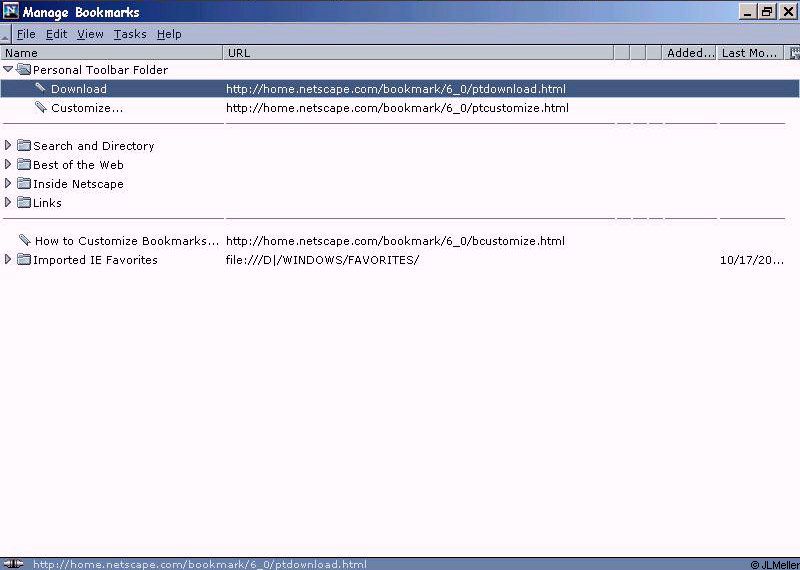
Task: Click the status bar connection icon
Action: [x=13, y=564]
